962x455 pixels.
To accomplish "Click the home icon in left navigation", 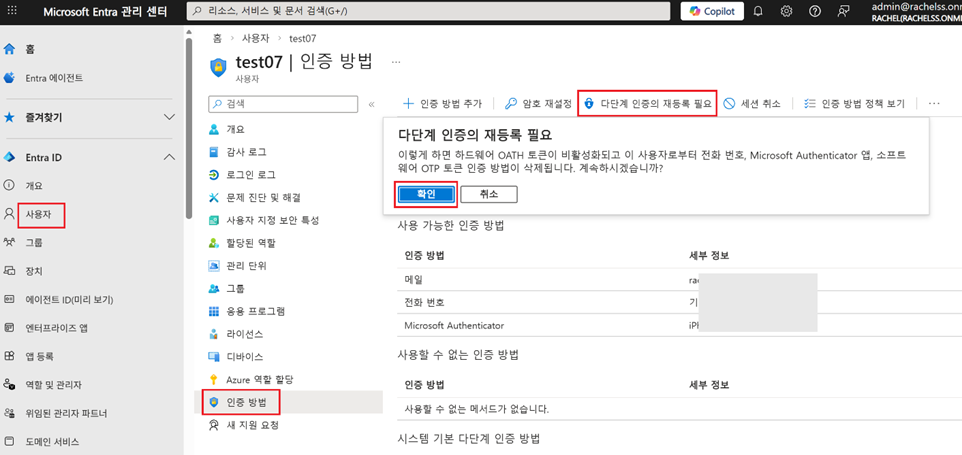I will tap(9, 49).
